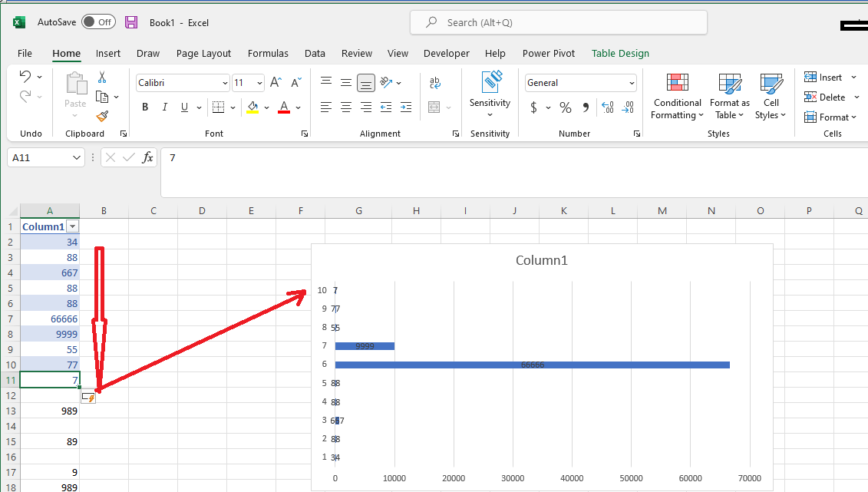Click the AutoCorrect options icon below the table
Screen dimensions: 868x492
coord(88,398)
